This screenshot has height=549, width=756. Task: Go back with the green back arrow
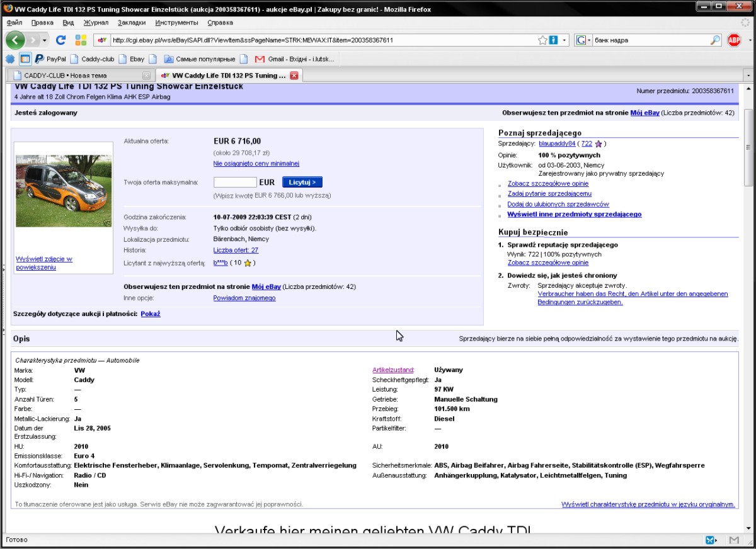coord(15,40)
